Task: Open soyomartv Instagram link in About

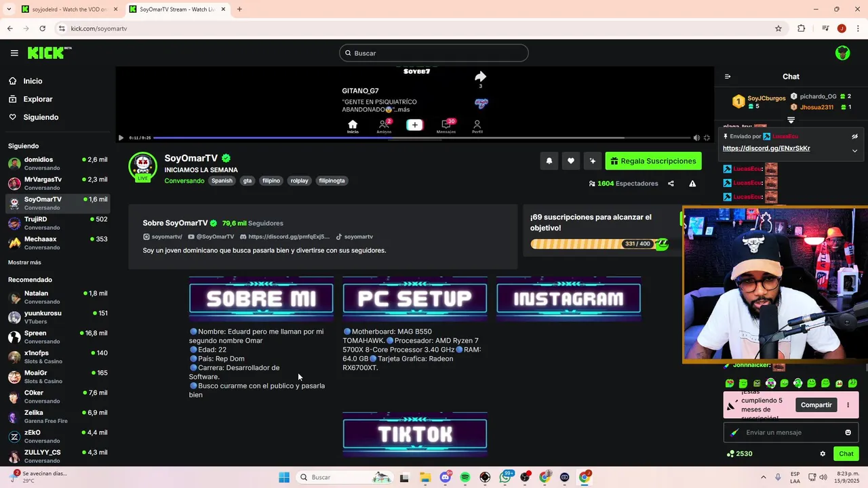Action: click(x=163, y=237)
